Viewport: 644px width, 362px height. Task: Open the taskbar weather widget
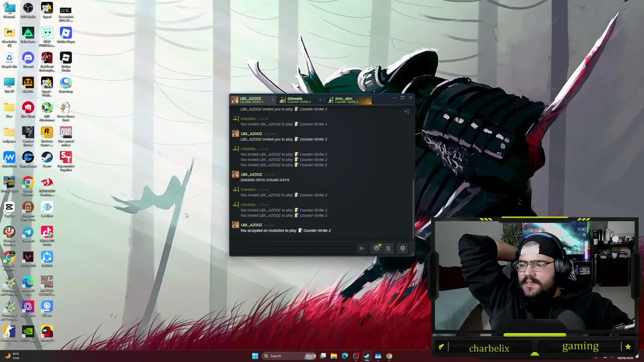[x=12, y=356]
